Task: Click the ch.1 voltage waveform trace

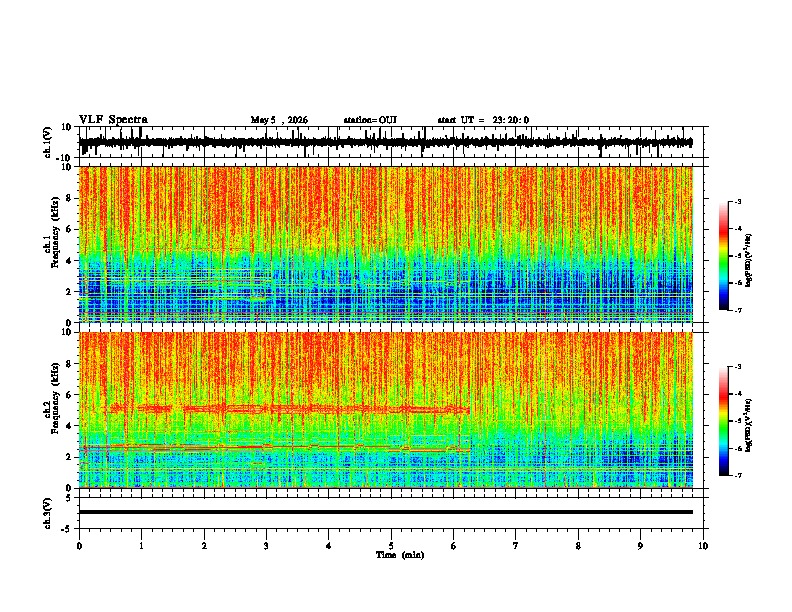Action: (386, 142)
